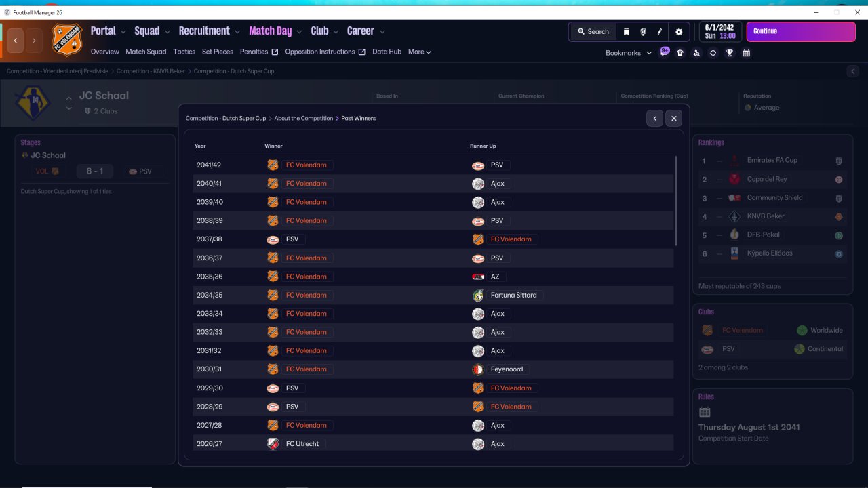Open the world globe icon in toolbar

click(x=643, y=32)
